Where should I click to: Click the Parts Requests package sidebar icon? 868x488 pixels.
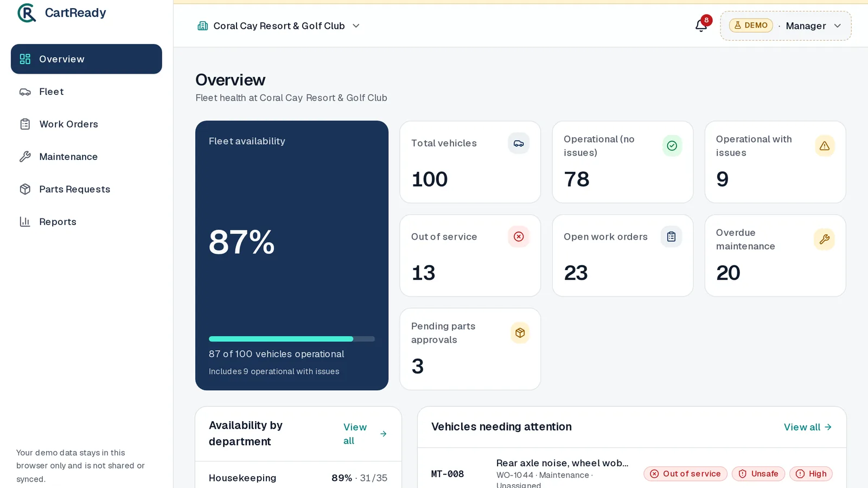[x=25, y=189]
